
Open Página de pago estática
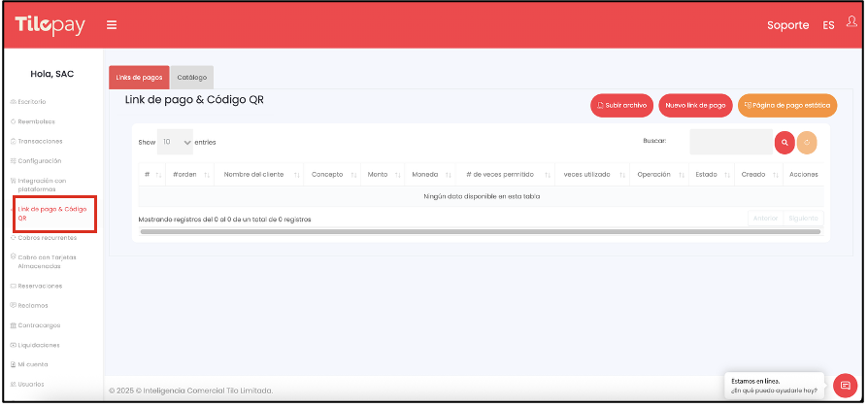point(786,105)
